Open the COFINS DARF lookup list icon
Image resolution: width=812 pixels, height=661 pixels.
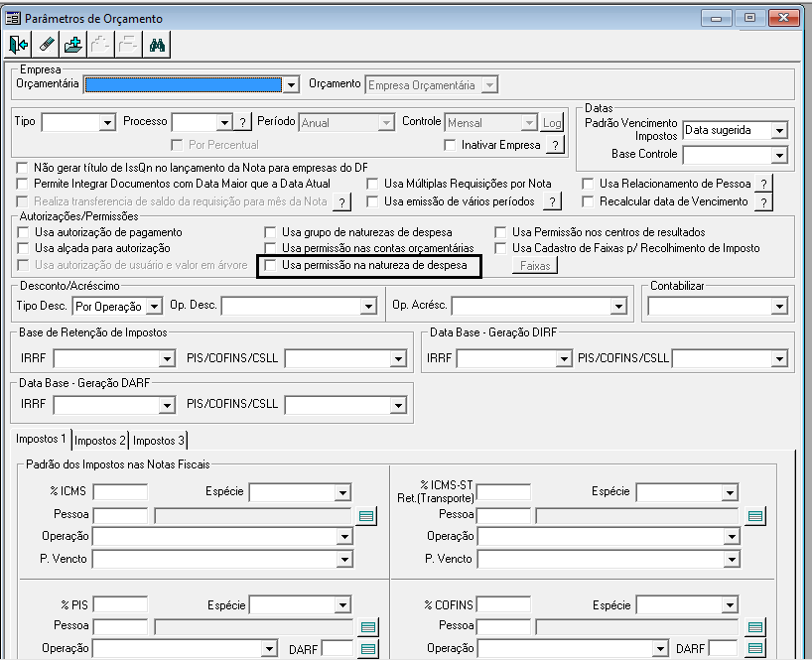tap(755, 648)
